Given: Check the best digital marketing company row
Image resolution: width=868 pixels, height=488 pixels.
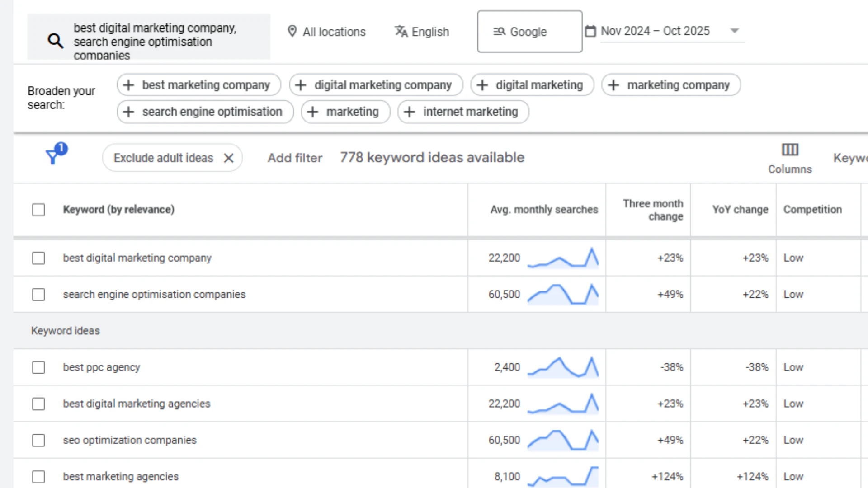Looking at the screenshot, I should [x=38, y=258].
